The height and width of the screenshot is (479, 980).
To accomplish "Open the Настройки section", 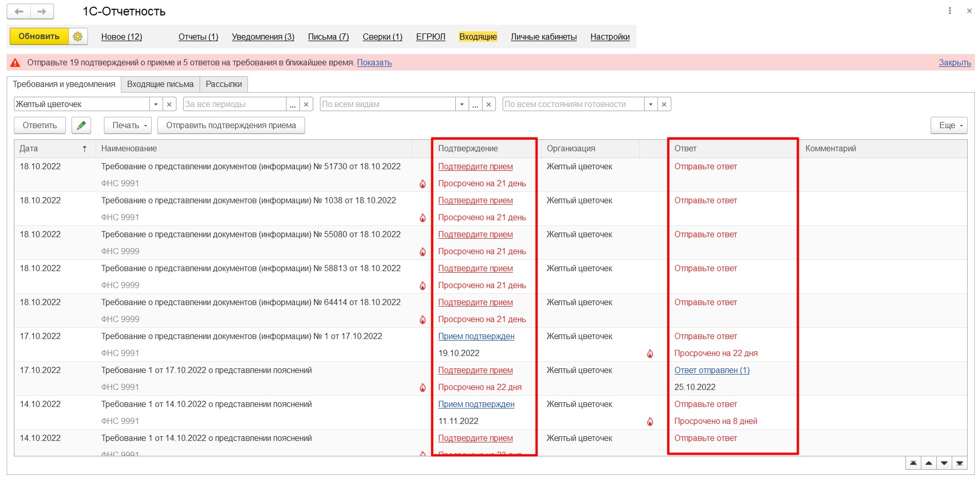I will pos(610,37).
